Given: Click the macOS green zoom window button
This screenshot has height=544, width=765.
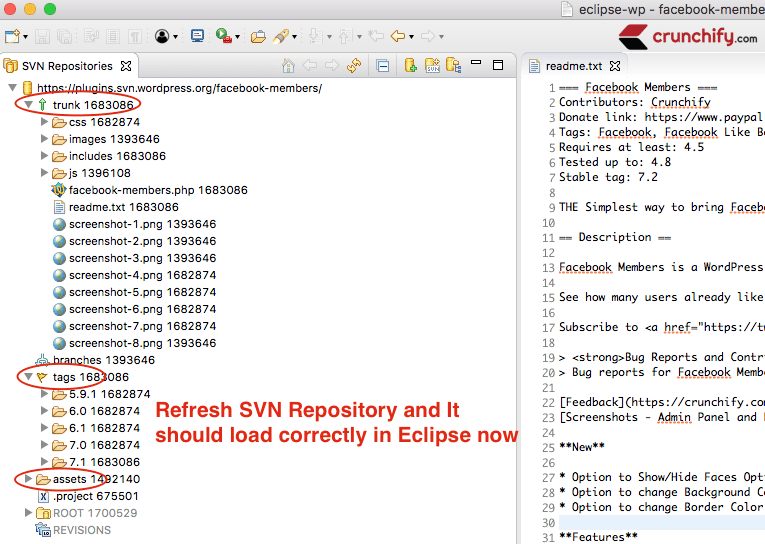Looking at the screenshot, I should 50,9.
